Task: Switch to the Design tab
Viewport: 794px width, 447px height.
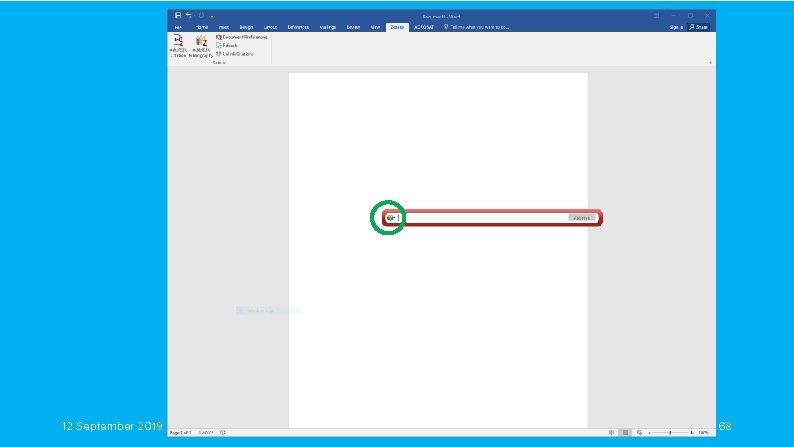Action: (x=246, y=27)
